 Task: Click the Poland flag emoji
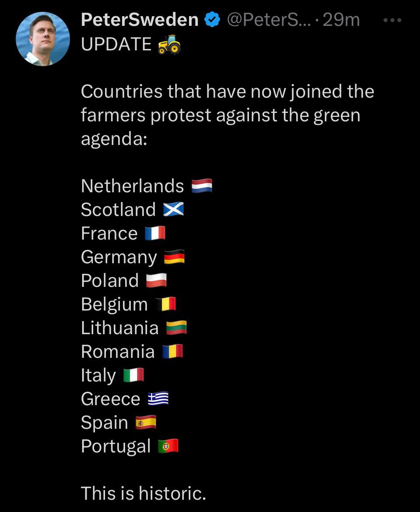tap(156, 281)
